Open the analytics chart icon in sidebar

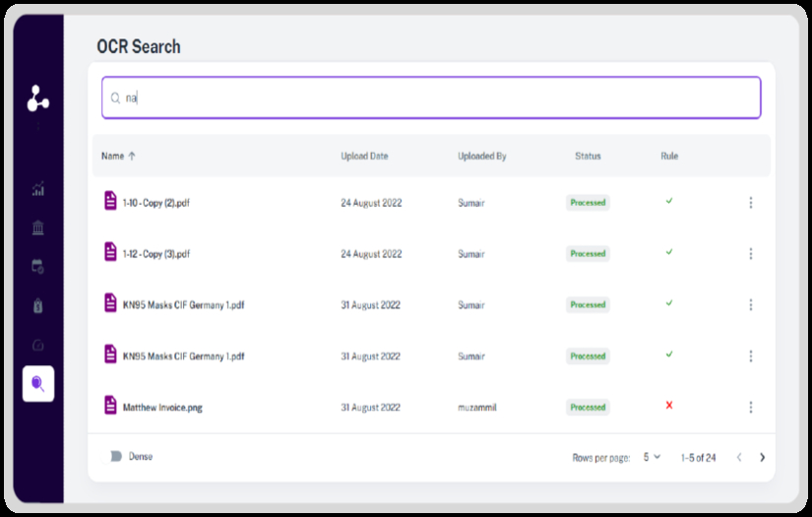[38, 189]
